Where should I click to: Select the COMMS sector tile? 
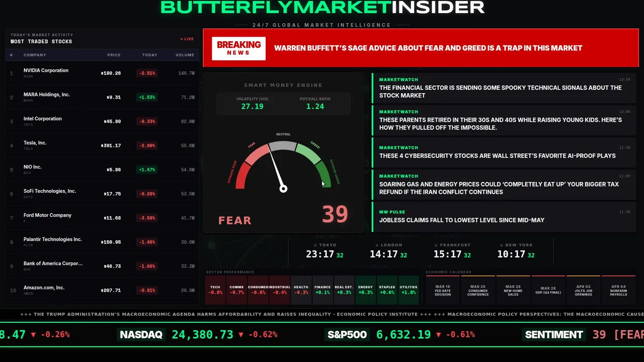point(236,290)
